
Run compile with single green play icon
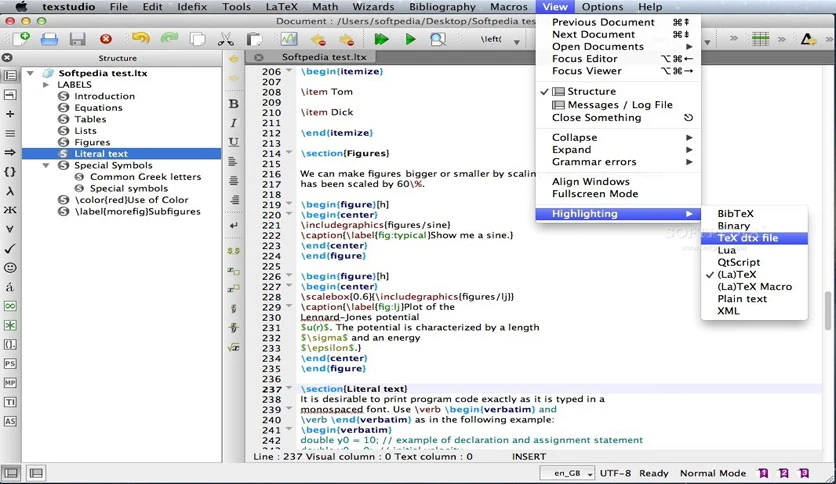pos(410,39)
